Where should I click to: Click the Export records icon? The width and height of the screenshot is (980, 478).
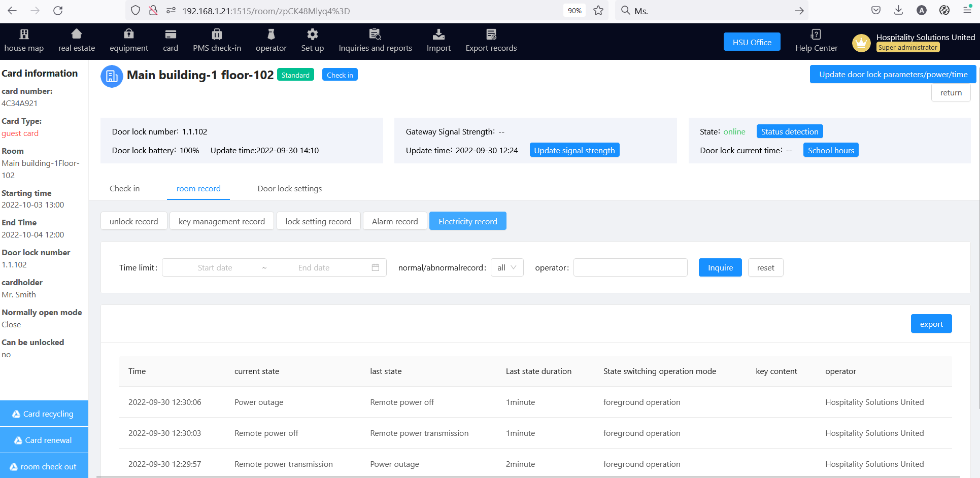click(491, 34)
